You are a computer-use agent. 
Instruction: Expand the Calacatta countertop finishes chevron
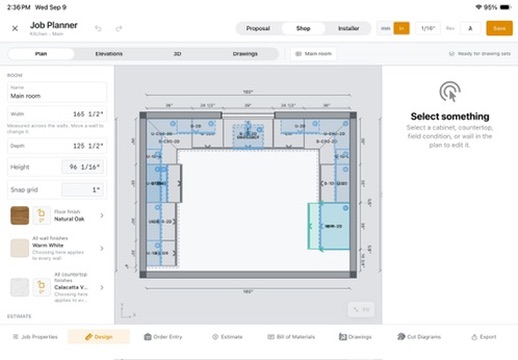pyautogui.click(x=102, y=287)
